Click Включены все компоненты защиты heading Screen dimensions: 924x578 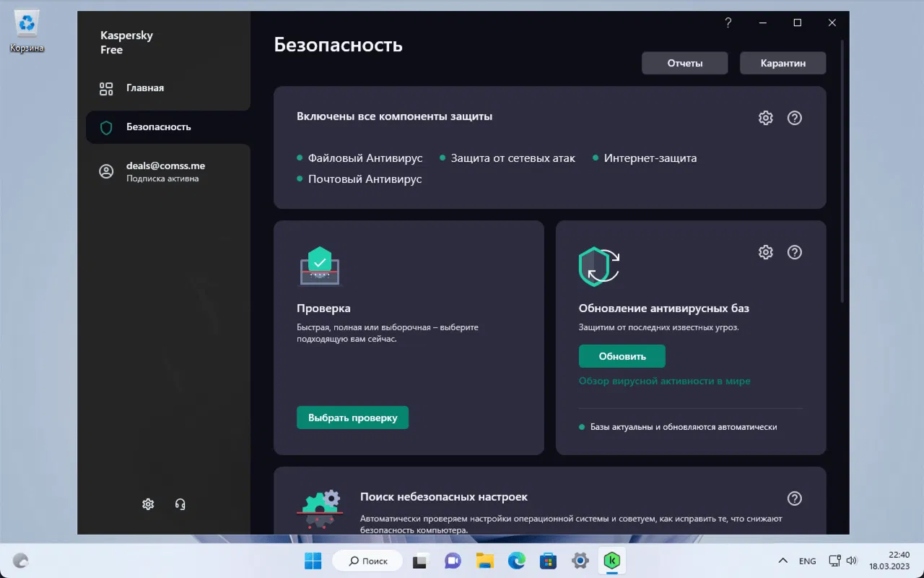tap(395, 116)
